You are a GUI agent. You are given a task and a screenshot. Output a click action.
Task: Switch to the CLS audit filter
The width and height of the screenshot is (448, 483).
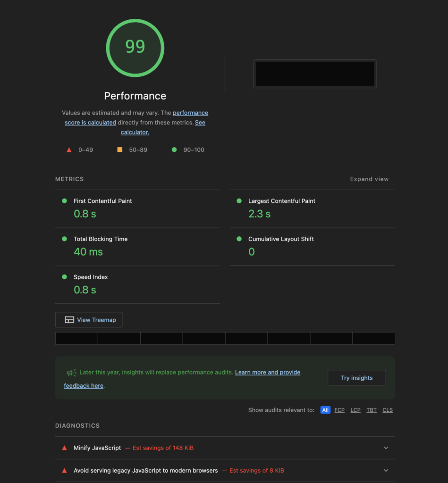(x=388, y=410)
